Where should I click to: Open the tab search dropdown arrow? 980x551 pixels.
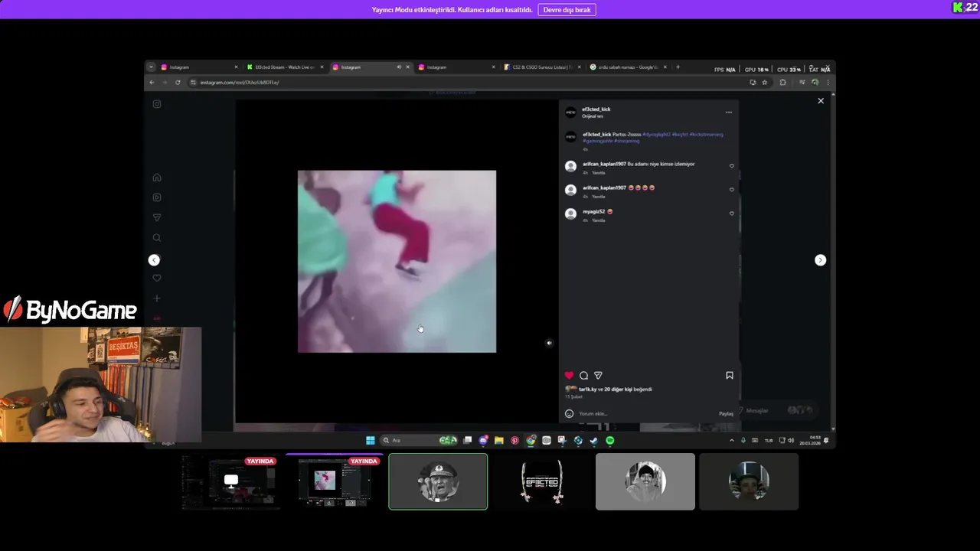tap(151, 67)
